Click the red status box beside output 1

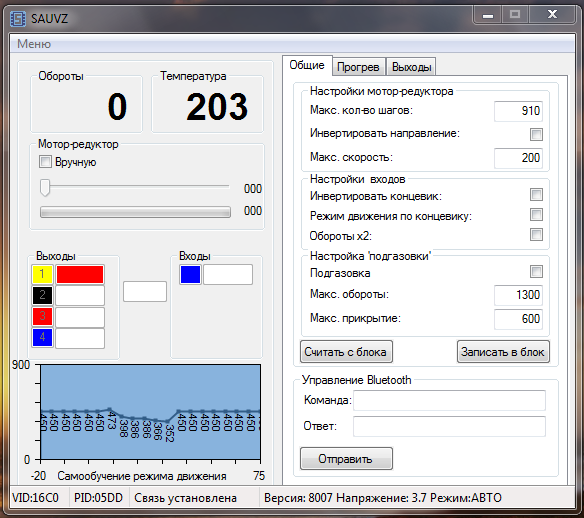(80, 274)
